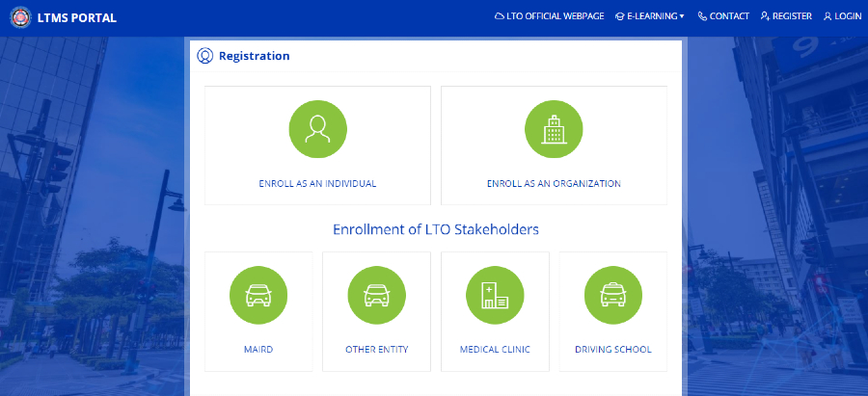The width and height of the screenshot is (868, 396).
Task: Visit the LTO OFFICIAL WEBPAGE link
Action: [556, 16]
